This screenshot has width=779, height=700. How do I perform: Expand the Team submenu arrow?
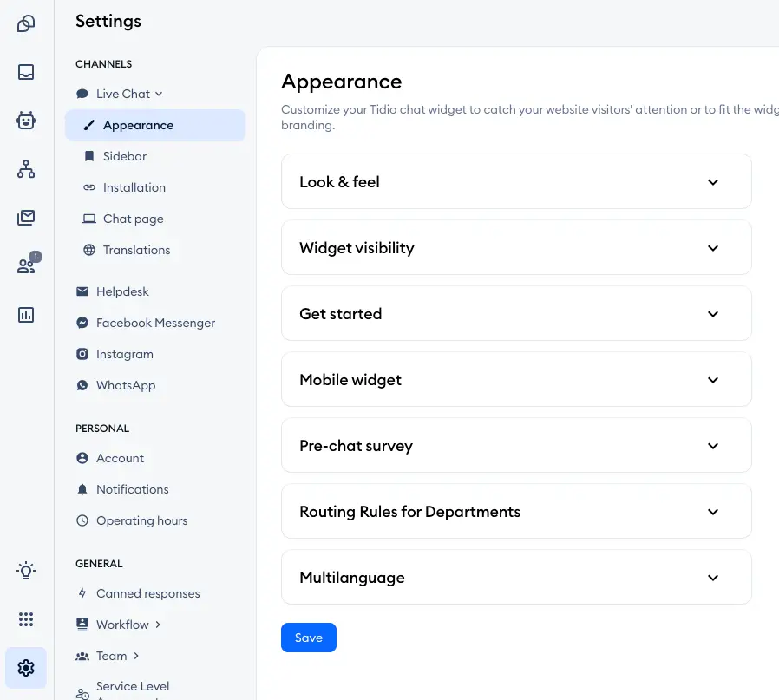(136, 656)
